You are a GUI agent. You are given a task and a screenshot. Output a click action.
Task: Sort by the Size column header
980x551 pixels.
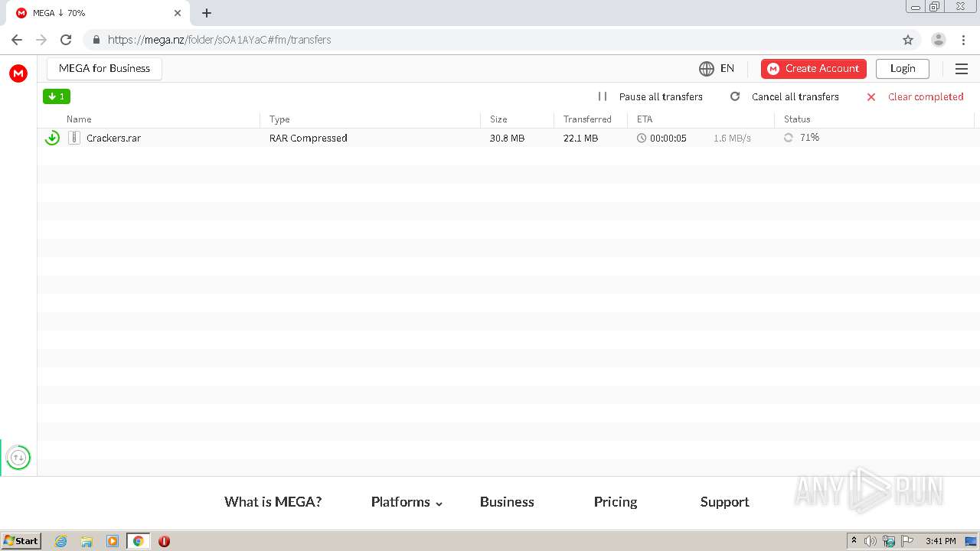[x=498, y=119]
